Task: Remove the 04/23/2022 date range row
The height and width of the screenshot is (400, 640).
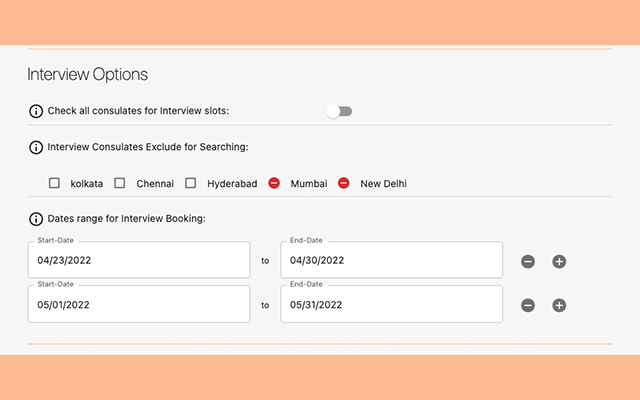Action: (x=528, y=261)
